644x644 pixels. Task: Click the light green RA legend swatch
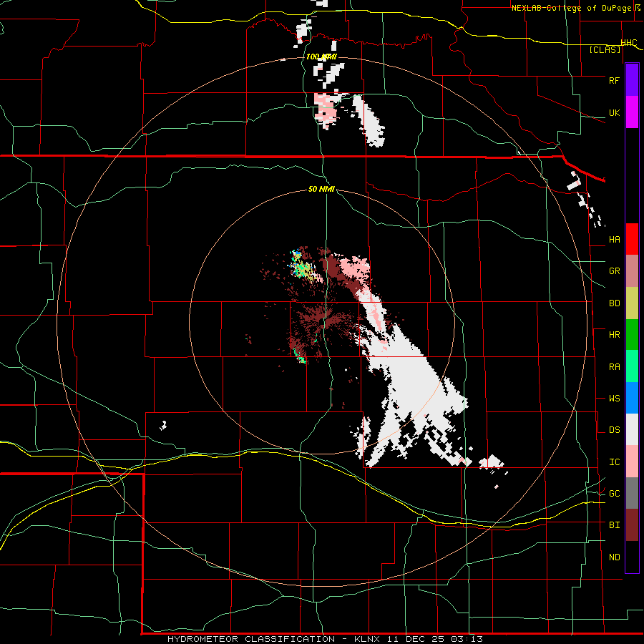(632, 366)
